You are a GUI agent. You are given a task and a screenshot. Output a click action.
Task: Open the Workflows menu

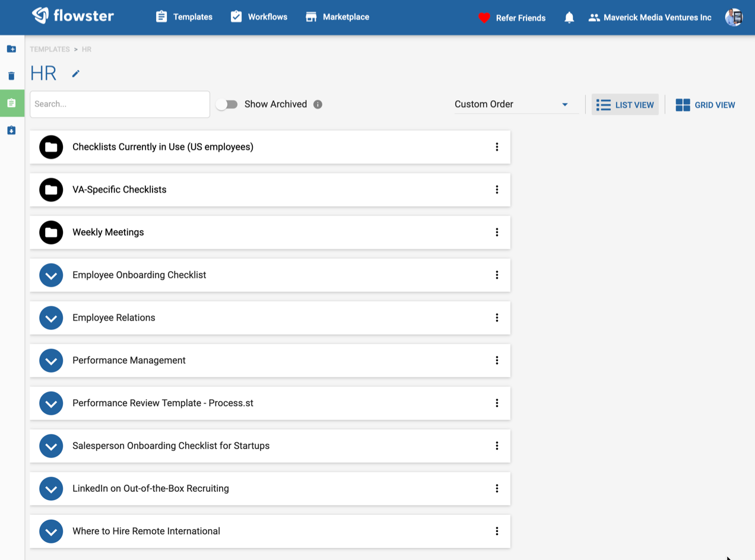[x=259, y=17]
